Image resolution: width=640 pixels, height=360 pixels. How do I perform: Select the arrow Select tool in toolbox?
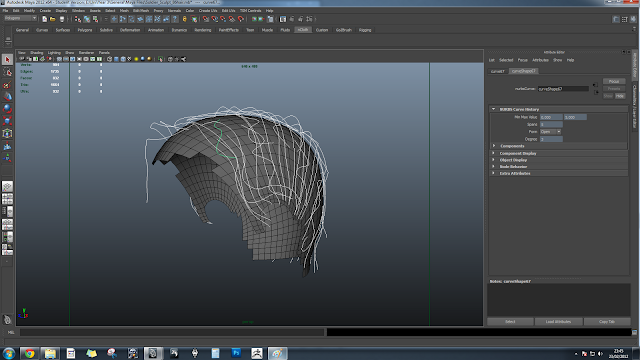(x=7, y=60)
